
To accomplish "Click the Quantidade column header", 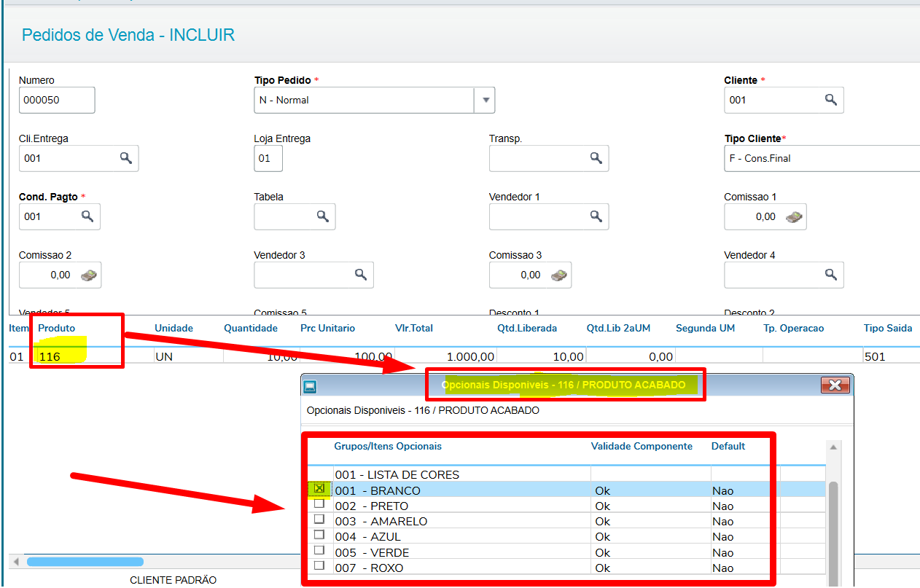I will 250,328.
